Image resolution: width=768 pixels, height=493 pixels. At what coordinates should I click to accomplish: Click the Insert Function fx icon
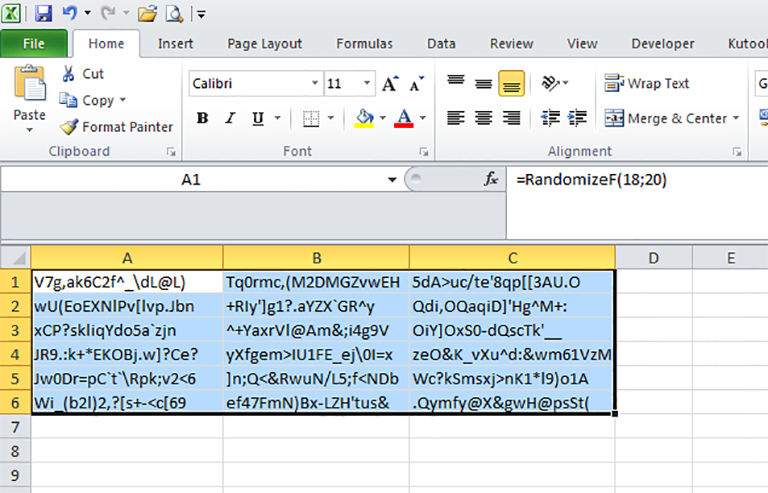491,179
